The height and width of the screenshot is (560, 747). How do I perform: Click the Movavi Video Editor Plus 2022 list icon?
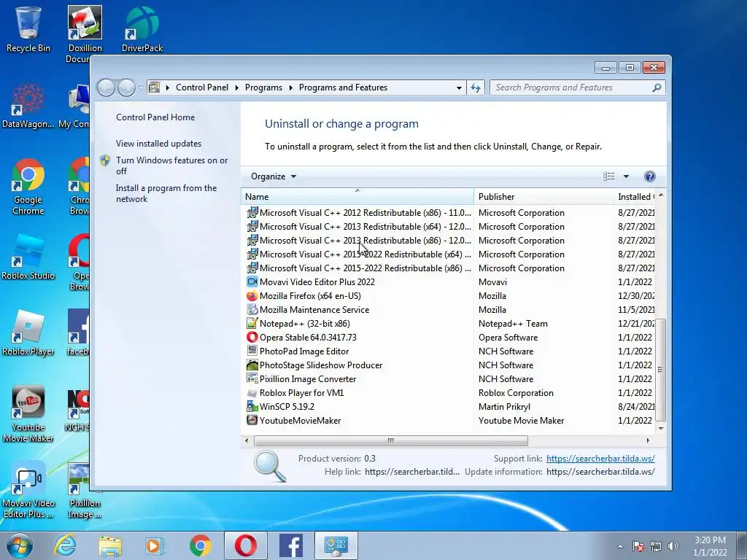pyautogui.click(x=252, y=282)
